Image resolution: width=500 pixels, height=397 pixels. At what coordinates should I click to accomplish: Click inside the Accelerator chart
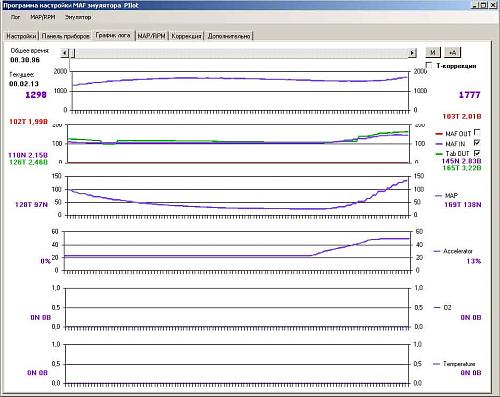click(236, 251)
